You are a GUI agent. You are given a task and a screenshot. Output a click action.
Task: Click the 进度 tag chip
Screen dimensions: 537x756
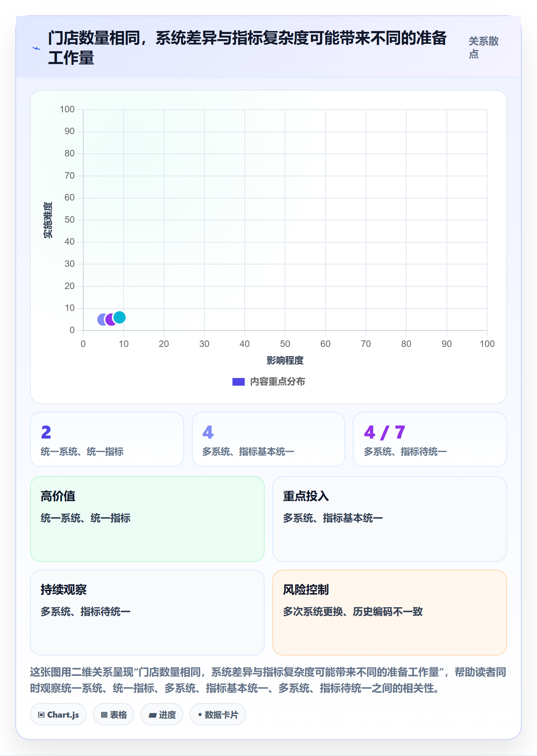coord(162,715)
